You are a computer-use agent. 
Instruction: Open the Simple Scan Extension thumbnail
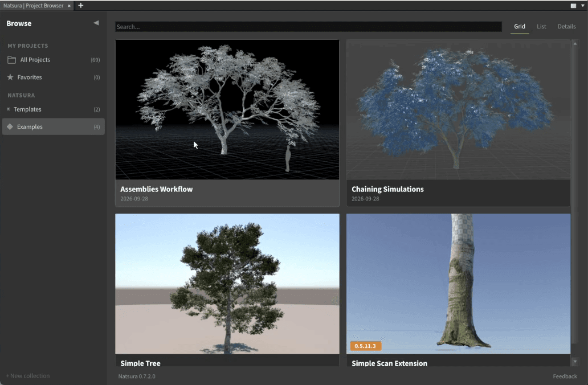click(x=458, y=284)
